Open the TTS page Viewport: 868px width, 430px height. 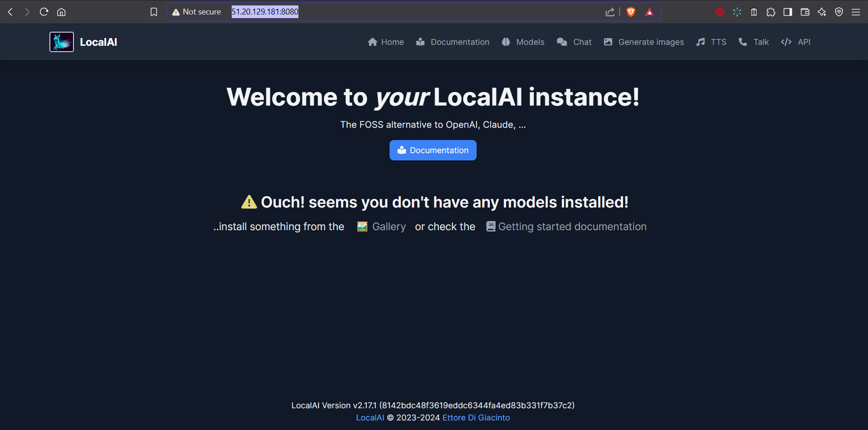(711, 42)
